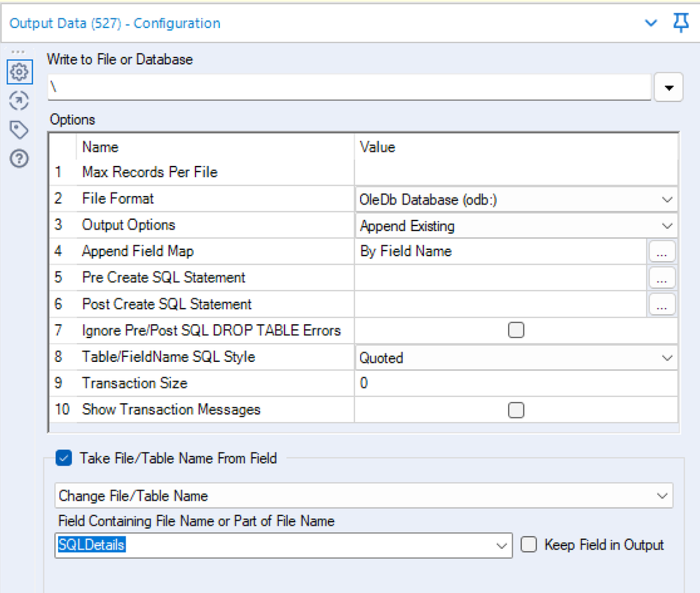Open the Change File/Table Name dropdown
700x593 pixels.
pos(364,495)
